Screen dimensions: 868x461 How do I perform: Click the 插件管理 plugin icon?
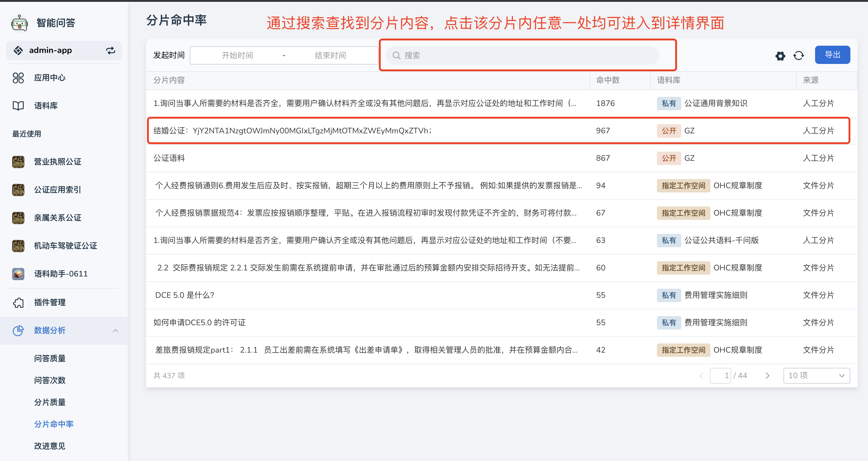[x=18, y=302]
